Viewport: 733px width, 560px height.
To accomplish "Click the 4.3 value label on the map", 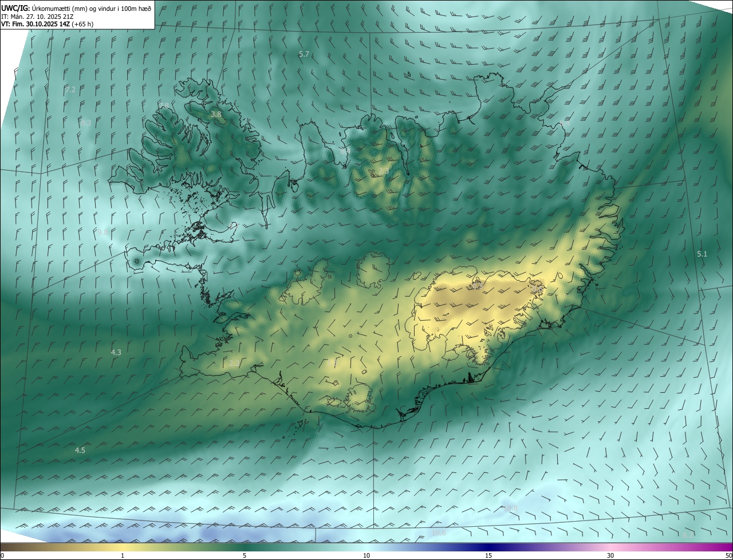I will [116, 352].
